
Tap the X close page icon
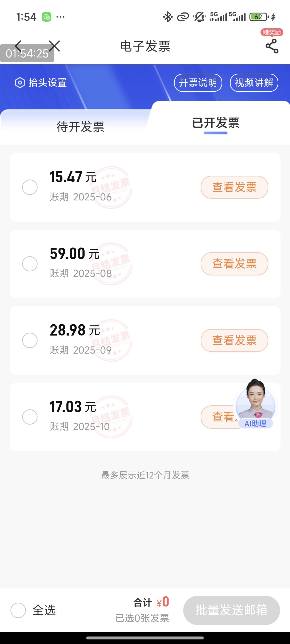[54, 46]
